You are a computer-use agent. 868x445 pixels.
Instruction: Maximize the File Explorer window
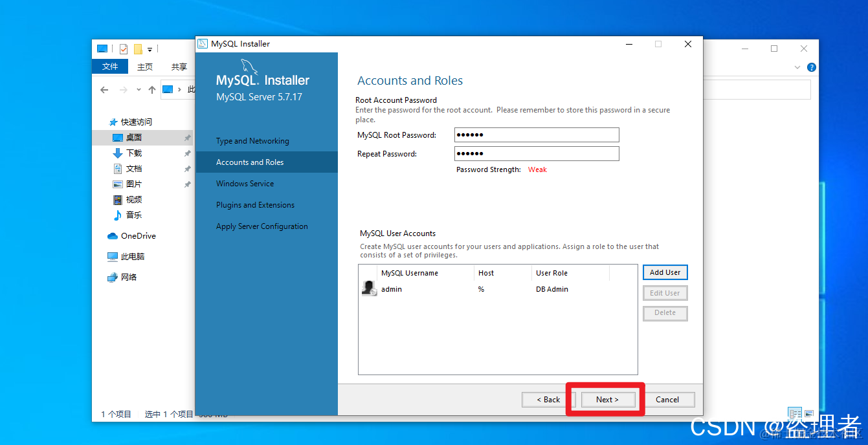[x=774, y=49]
